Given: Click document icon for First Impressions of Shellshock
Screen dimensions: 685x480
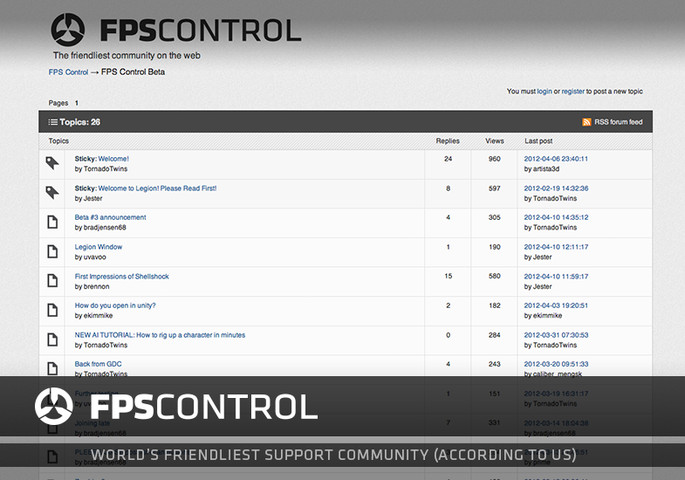Looking at the screenshot, I should pyautogui.click(x=52, y=281).
